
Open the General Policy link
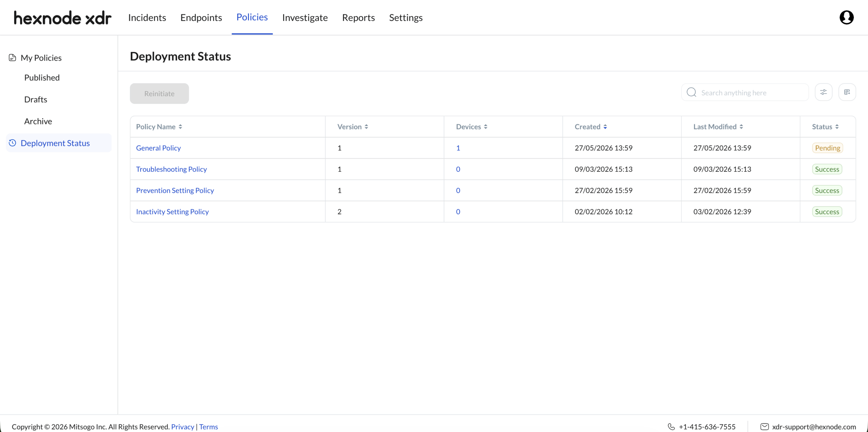click(x=158, y=148)
